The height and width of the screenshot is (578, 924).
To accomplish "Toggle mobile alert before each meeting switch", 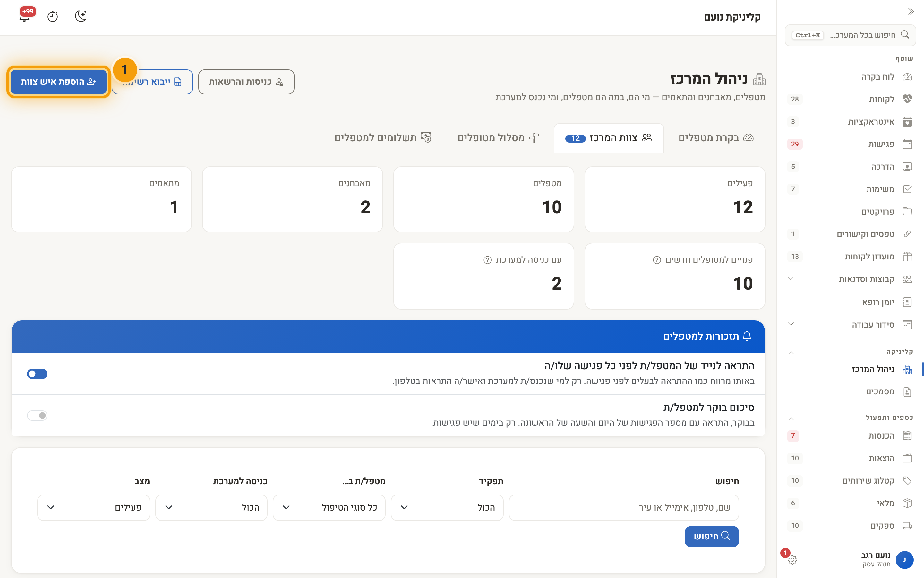I will (37, 373).
